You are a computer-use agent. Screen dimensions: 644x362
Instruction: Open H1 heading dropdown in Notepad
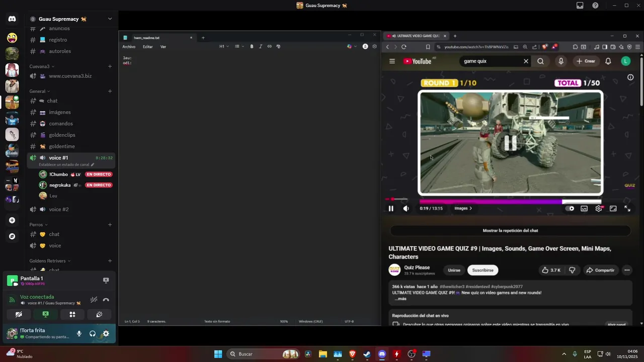[224, 46]
